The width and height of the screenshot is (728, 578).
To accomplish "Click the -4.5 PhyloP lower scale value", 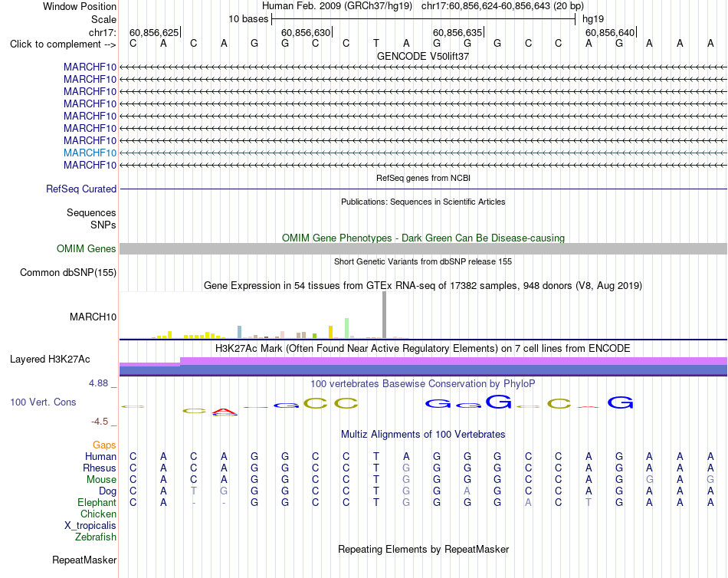I will pyautogui.click(x=100, y=422).
